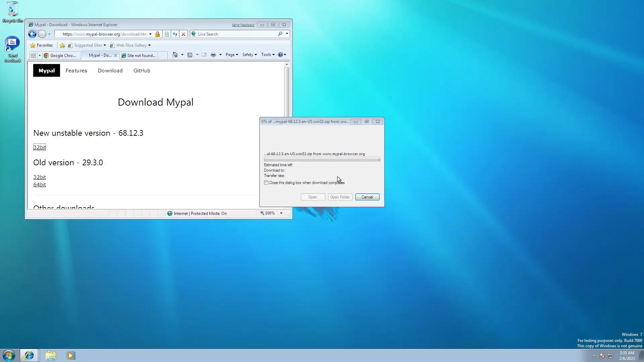
Task: Click the Refresh page icon
Action: point(175,34)
